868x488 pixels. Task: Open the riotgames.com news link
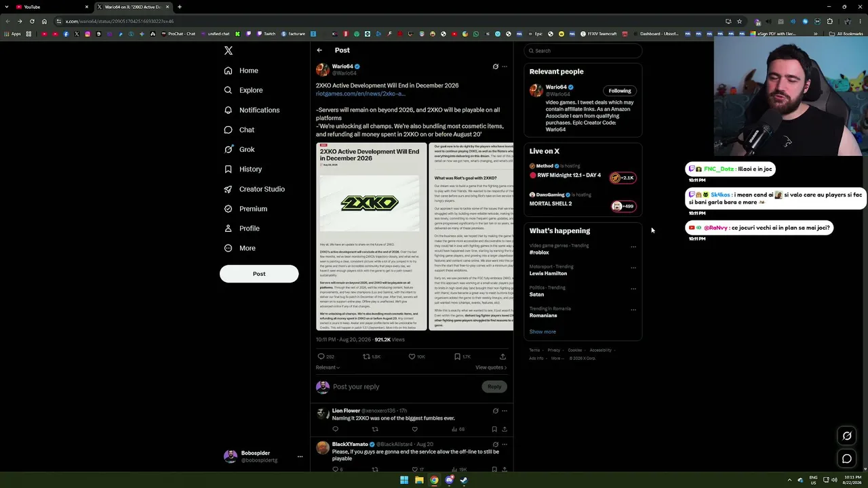(x=360, y=94)
